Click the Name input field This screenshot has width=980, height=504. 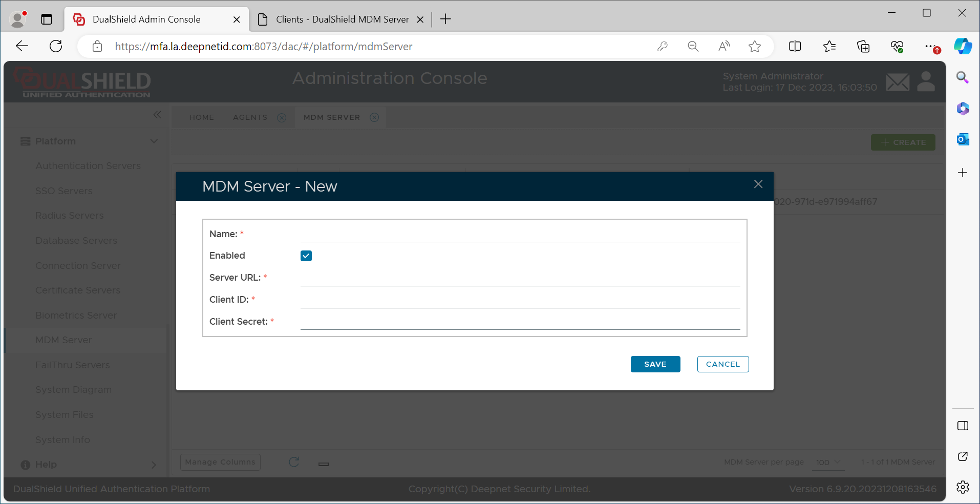pyautogui.click(x=520, y=234)
